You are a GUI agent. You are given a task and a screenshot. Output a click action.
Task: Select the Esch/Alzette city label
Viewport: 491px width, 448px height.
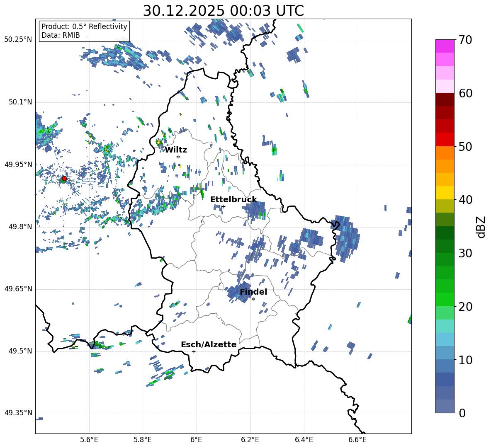click(x=209, y=345)
